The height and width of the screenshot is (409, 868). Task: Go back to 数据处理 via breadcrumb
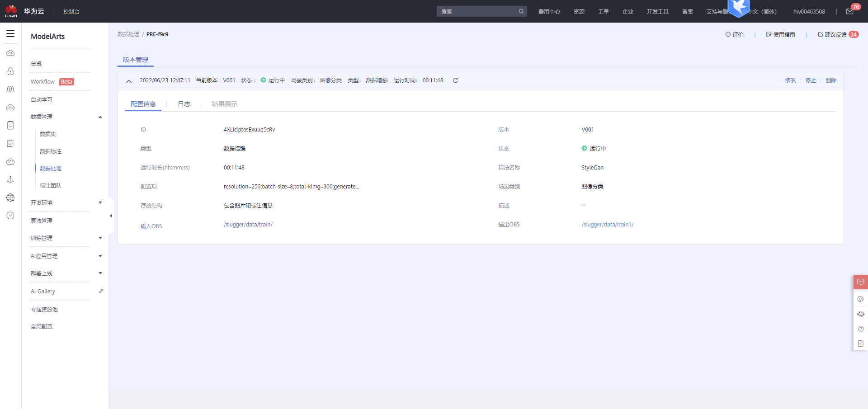pos(128,34)
